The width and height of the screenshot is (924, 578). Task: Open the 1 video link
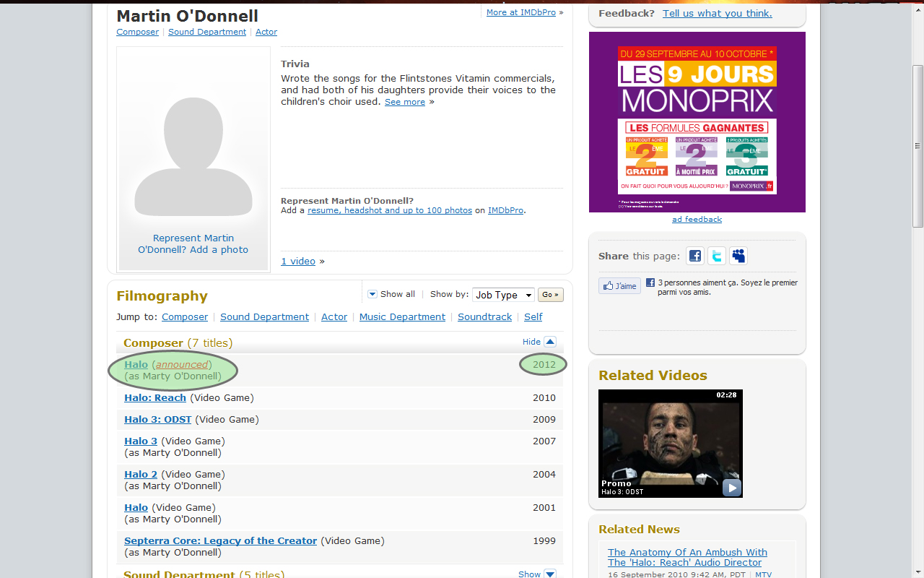(x=298, y=261)
